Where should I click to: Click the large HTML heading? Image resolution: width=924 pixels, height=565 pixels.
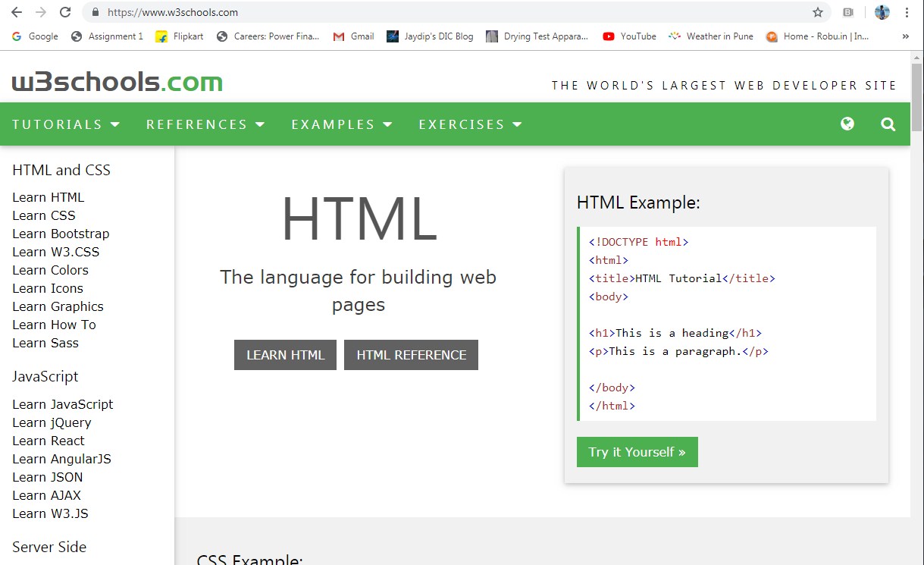pos(359,219)
